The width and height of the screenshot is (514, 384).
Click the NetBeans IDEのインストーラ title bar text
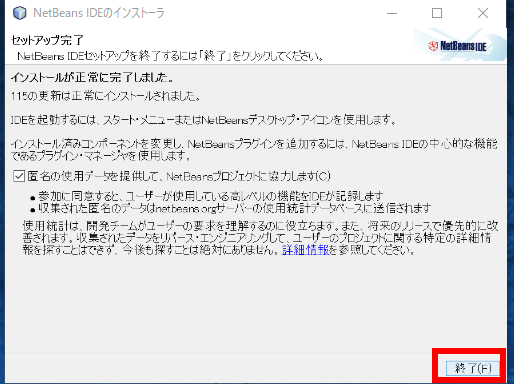tap(99, 13)
